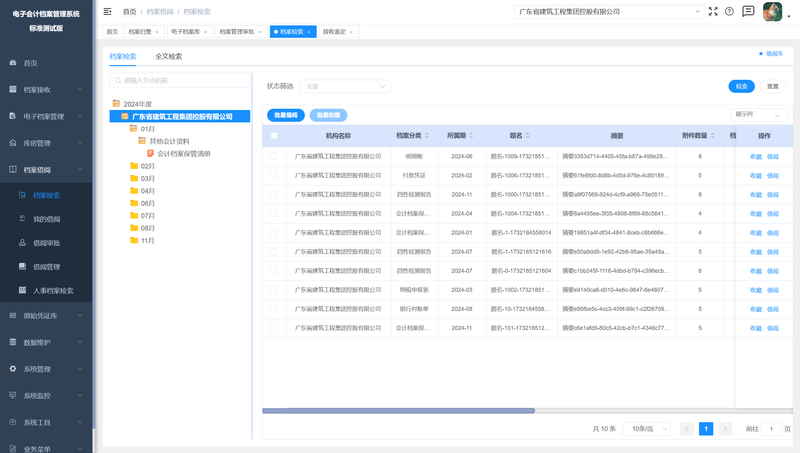Click the 档案借阅 book icon in sidebar
Image resolution: width=800 pixels, height=453 pixels.
(x=13, y=169)
